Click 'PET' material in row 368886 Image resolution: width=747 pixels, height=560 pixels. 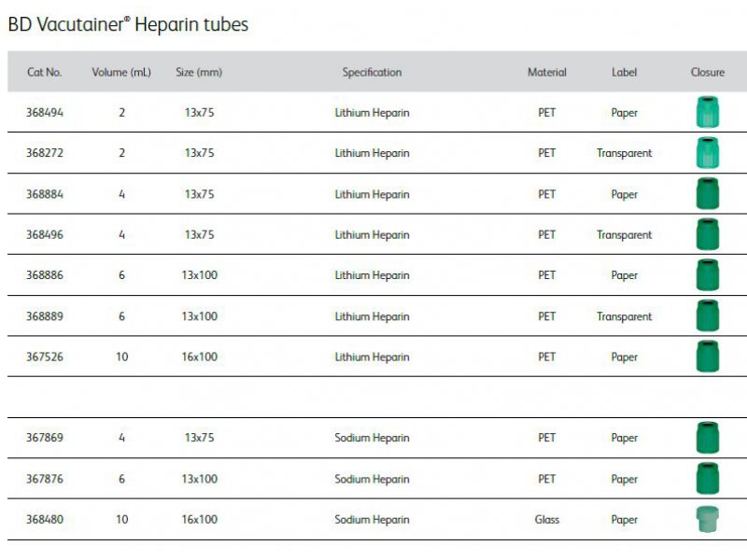point(547,275)
